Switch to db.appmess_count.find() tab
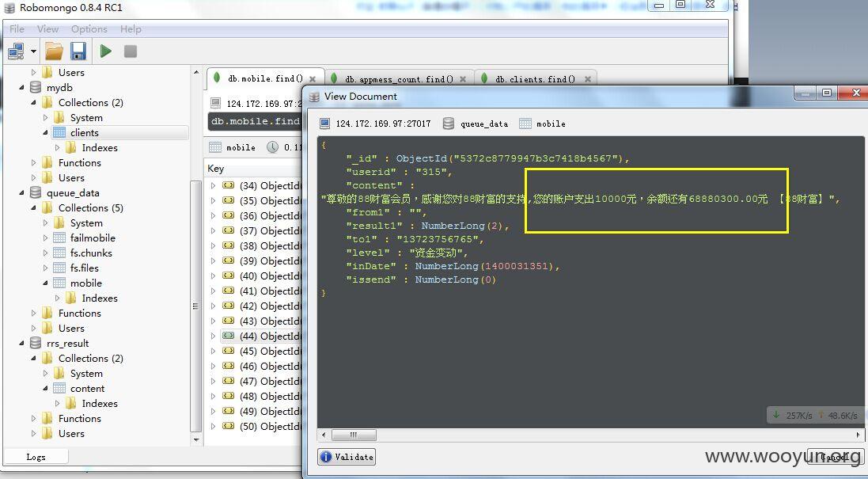 pyautogui.click(x=399, y=79)
